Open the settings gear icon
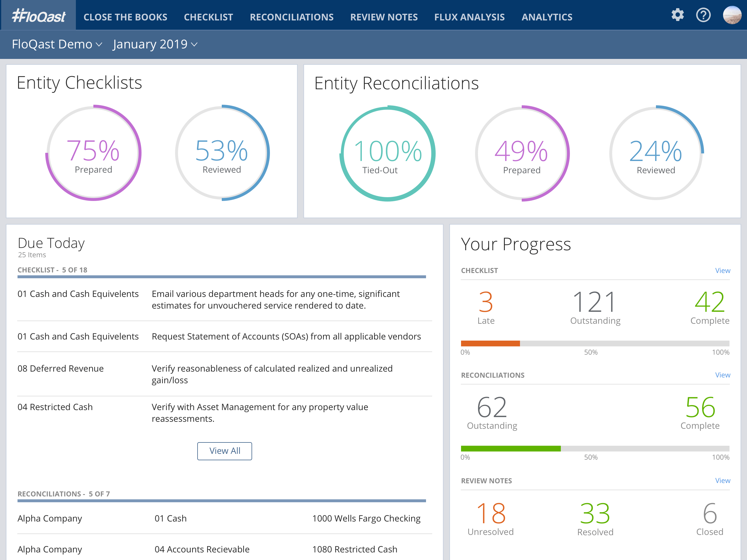 point(677,15)
